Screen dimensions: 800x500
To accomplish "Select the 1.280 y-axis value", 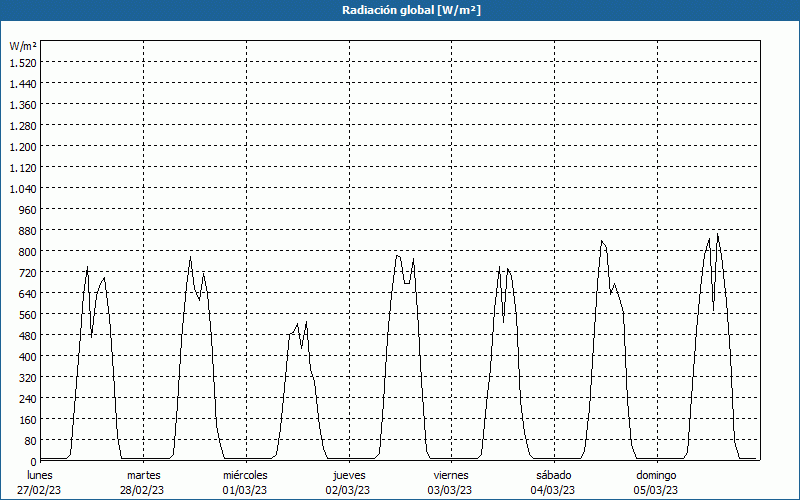I will click(x=23, y=126).
